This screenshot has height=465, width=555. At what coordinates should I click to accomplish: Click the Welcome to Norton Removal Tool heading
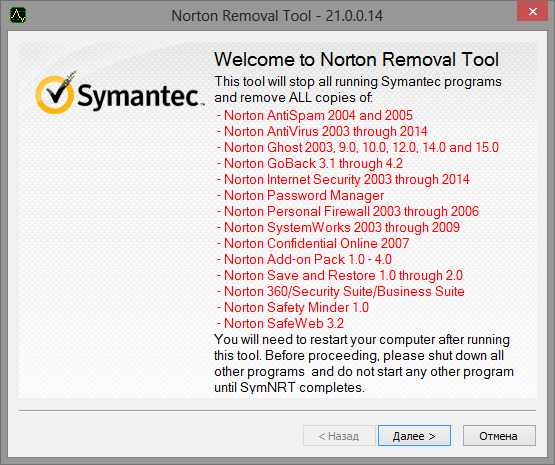pyautogui.click(x=356, y=59)
